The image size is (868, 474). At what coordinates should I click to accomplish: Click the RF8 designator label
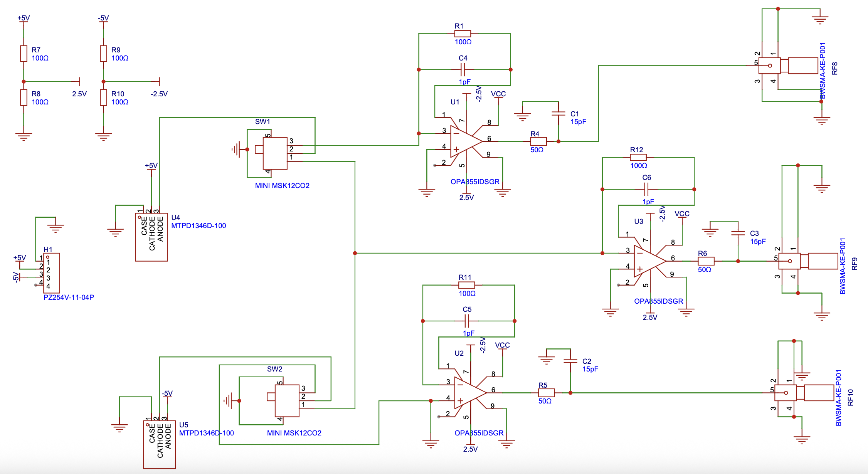coord(834,68)
